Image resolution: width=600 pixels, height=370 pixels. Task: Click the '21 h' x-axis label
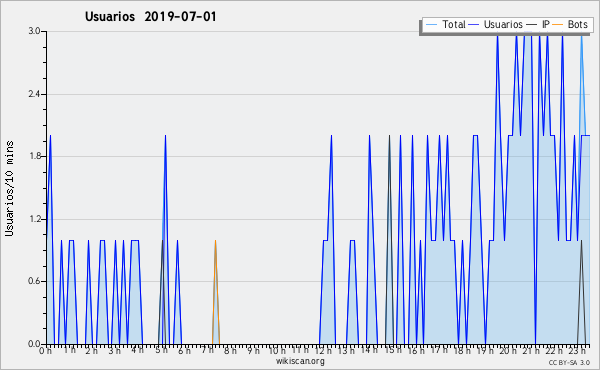532,350
